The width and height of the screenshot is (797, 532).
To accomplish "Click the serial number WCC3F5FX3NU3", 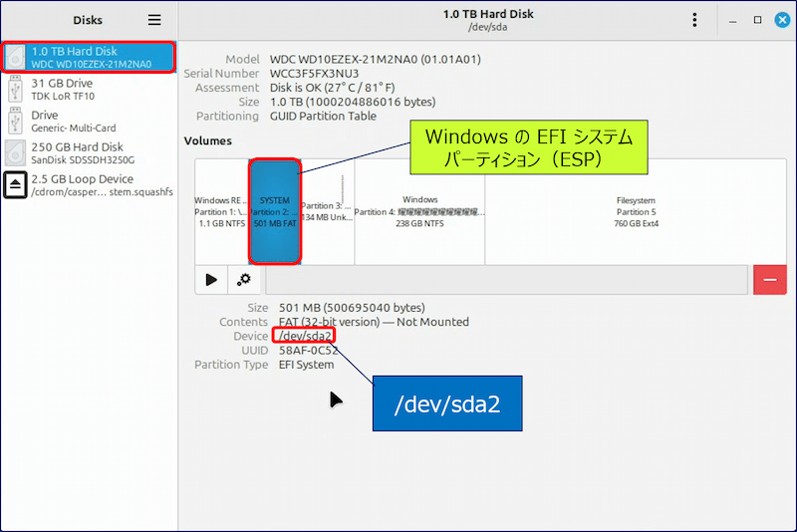I will pos(314,73).
